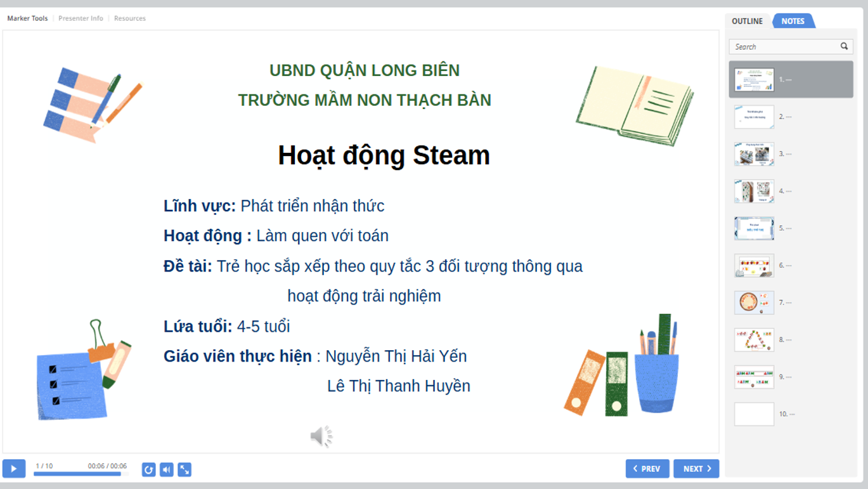Open slide 7 with the circle image
Image resolution: width=868 pixels, height=489 pixels.
(754, 303)
